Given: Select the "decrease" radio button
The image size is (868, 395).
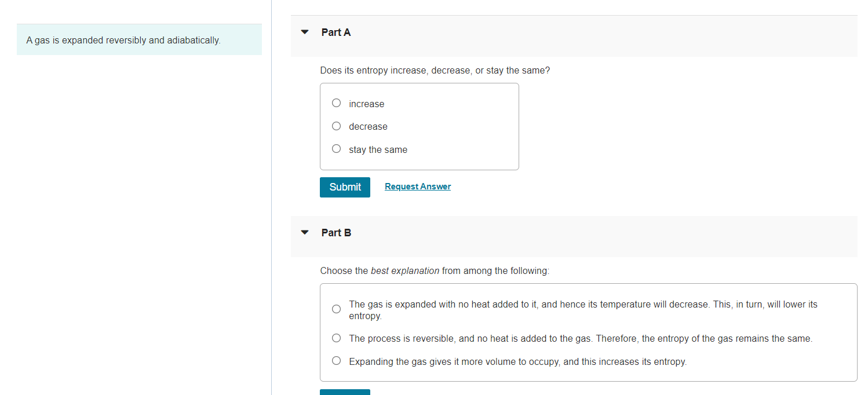Looking at the screenshot, I should point(336,126).
